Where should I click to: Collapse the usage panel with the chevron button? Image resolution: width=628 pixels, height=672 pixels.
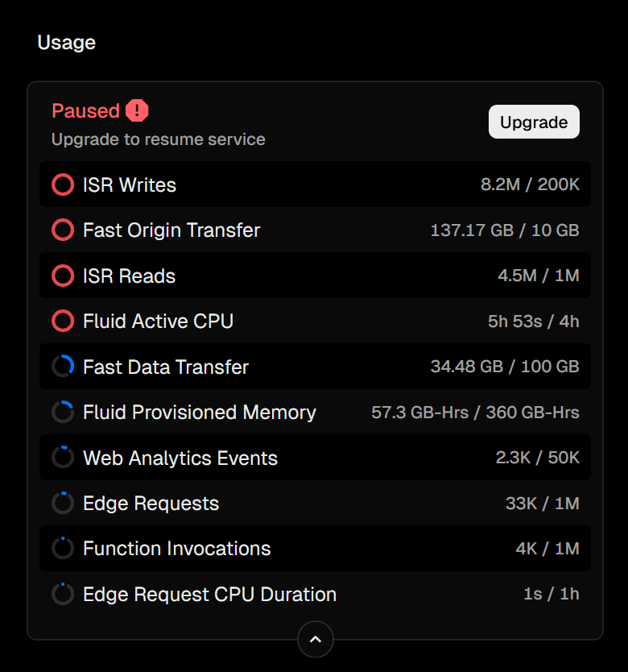(315, 639)
